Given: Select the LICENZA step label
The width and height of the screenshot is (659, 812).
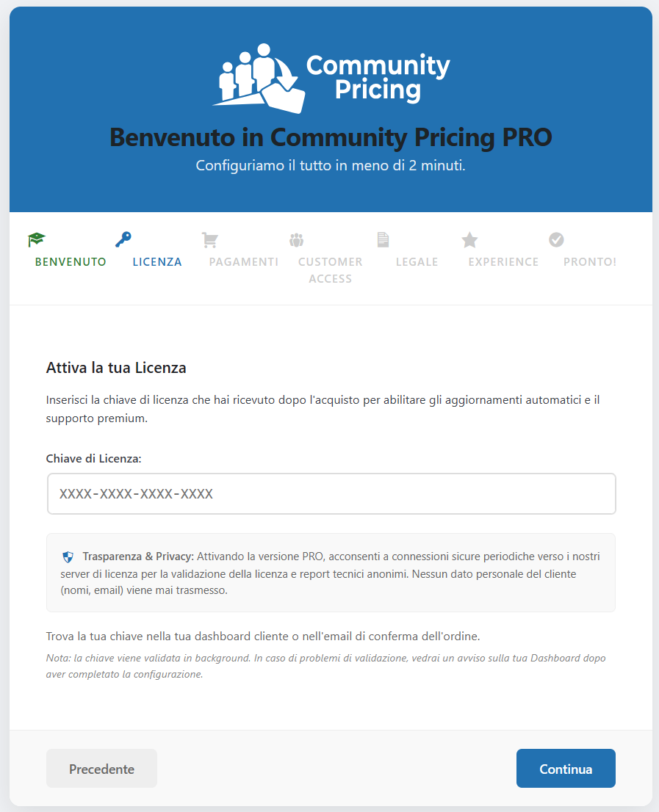Looking at the screenshot, I should (157, 262).
